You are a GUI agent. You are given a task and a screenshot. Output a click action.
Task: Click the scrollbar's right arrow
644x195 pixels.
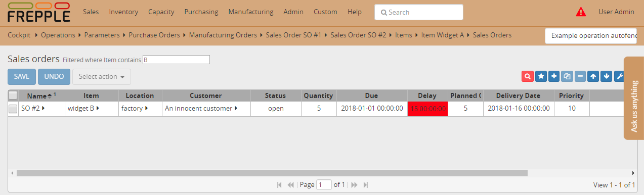click(x=633, y=173)
